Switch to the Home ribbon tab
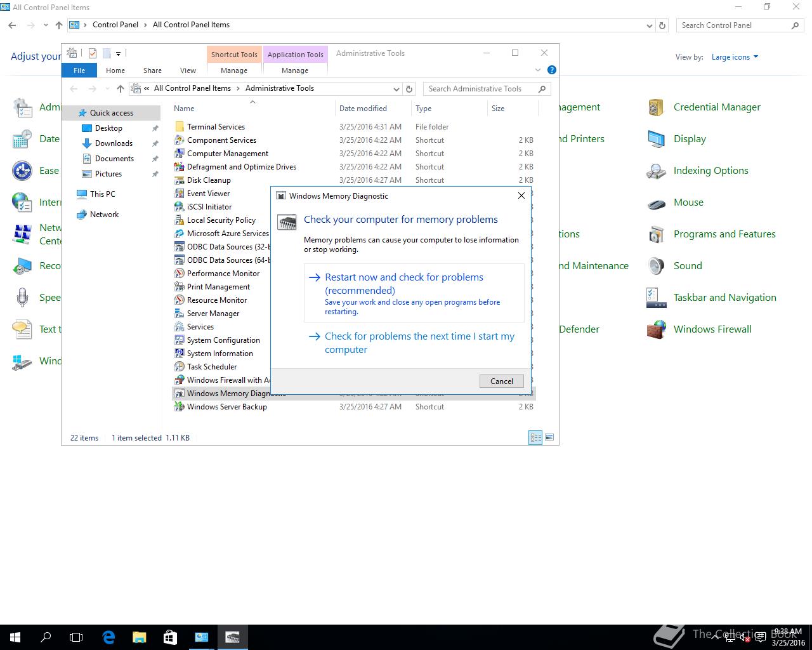This screenshot has width=812, height=650. [x=115, y=70]
